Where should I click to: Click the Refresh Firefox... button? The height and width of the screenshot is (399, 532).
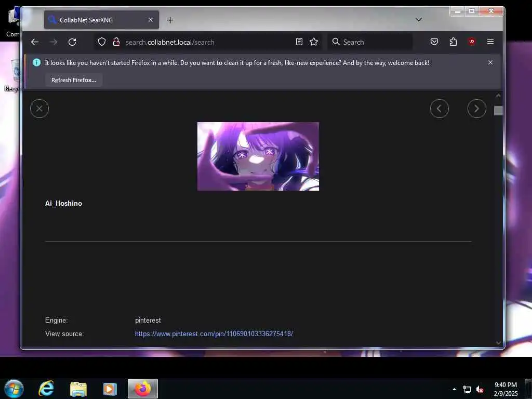[74, 80]
